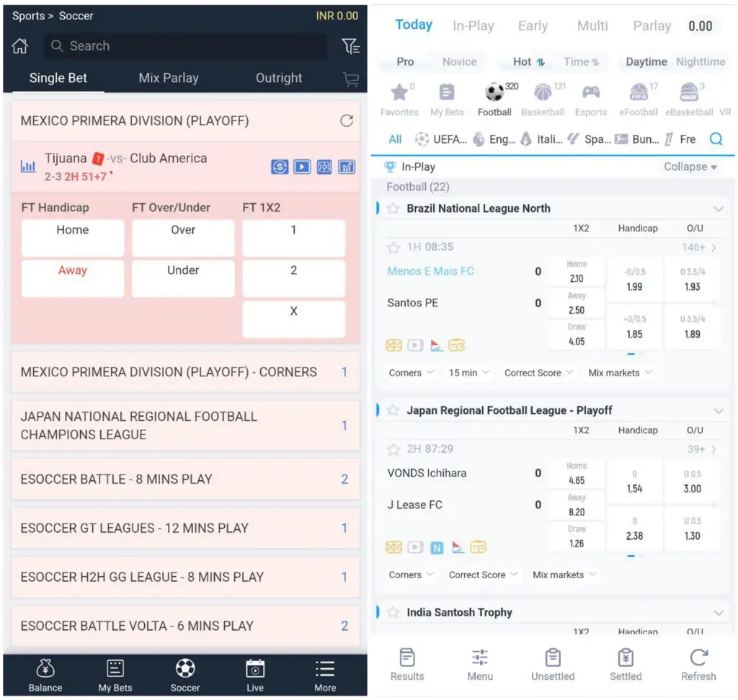The image size is (738, 700).
Task: Open the filter list icon next to Search
Action: click(350, 46)
